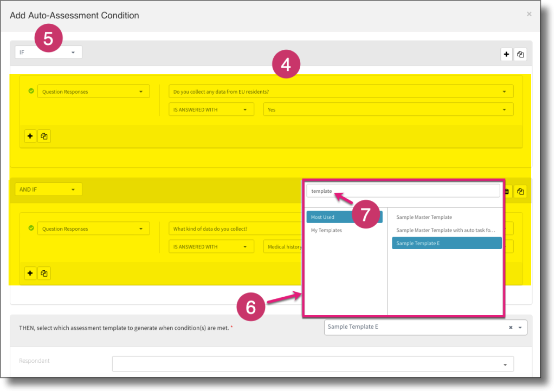This screenshot has width=555, height=392.
Task: Add a new condition group with the plus icon
Action: tap(506, 54)
